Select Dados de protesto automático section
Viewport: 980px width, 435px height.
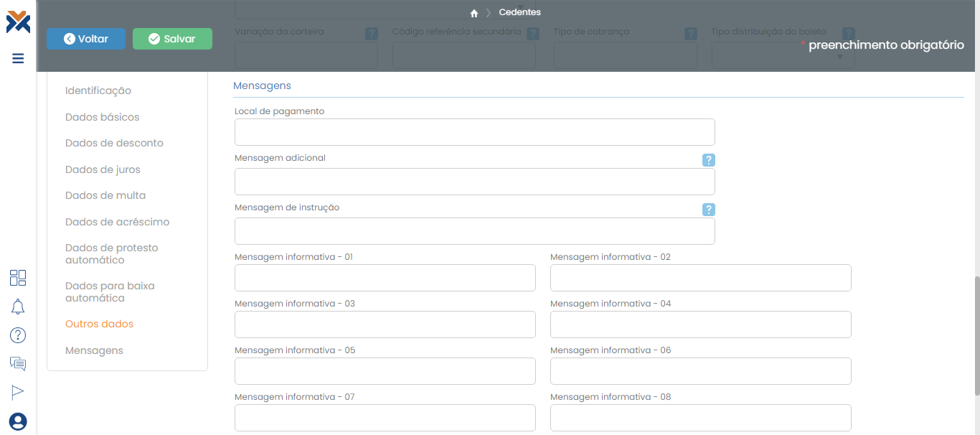(x=111, y=253)
